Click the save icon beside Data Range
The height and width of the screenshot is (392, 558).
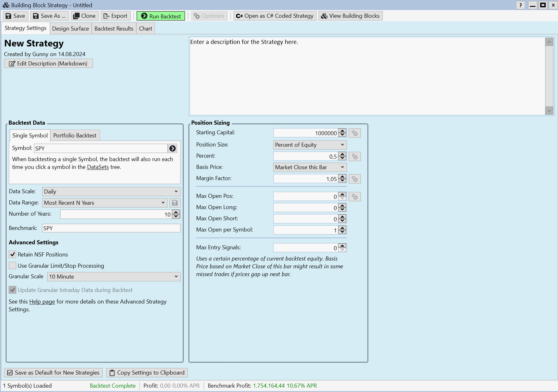175,203
